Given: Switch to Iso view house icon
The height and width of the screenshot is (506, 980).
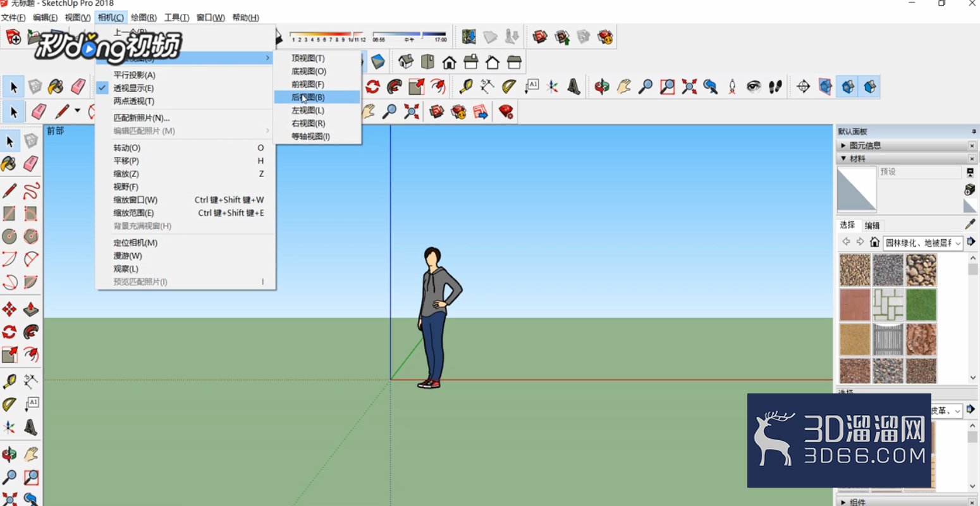Looking at the screenshot, I should point(406,62).
